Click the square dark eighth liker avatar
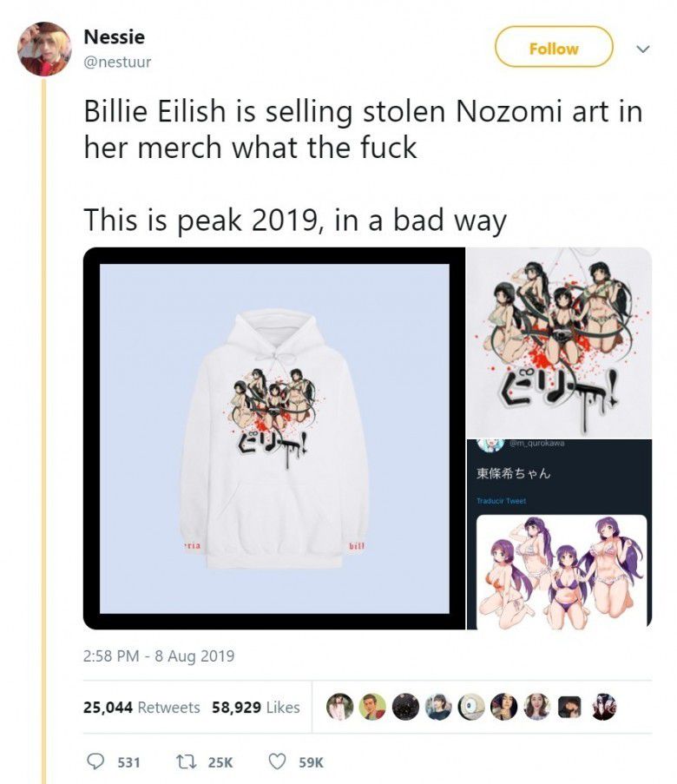 pos(569,707)
